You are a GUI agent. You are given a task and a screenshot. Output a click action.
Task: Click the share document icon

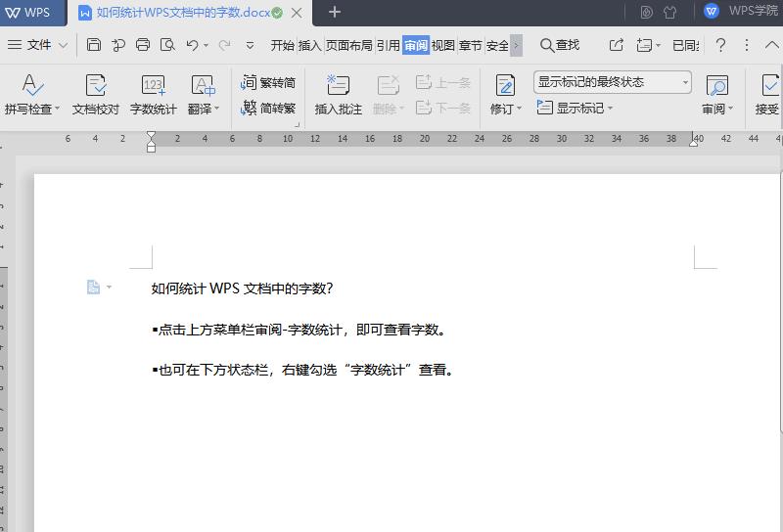coord(617,45)
